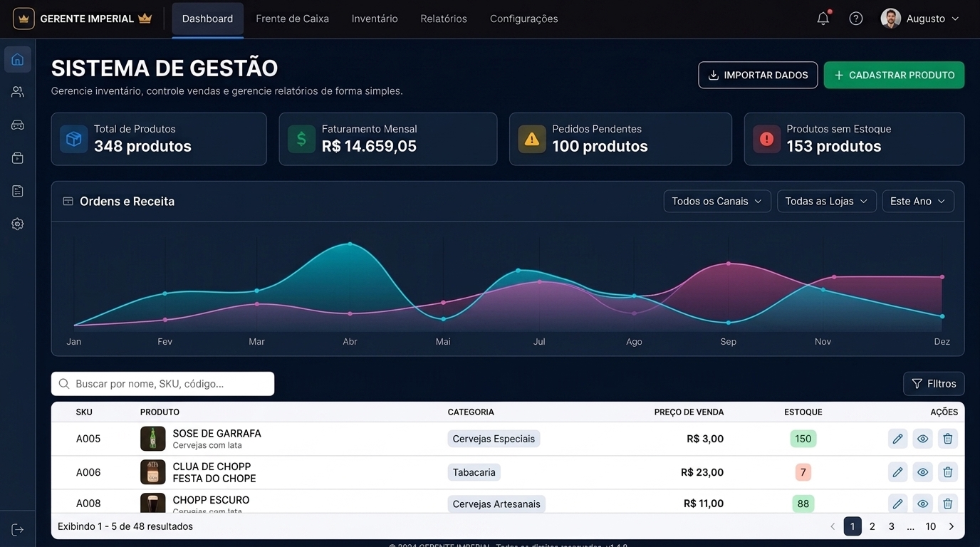Expand the Todas as Lojas dropdown

point(826,202)
